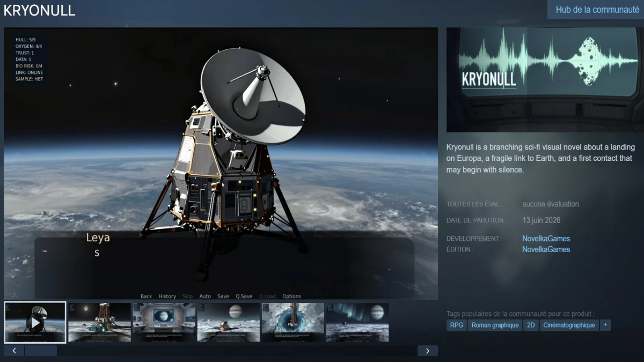This screenshot has width=644, height=362.
Task: Select the 2D tag
Action: click(531, 325)
